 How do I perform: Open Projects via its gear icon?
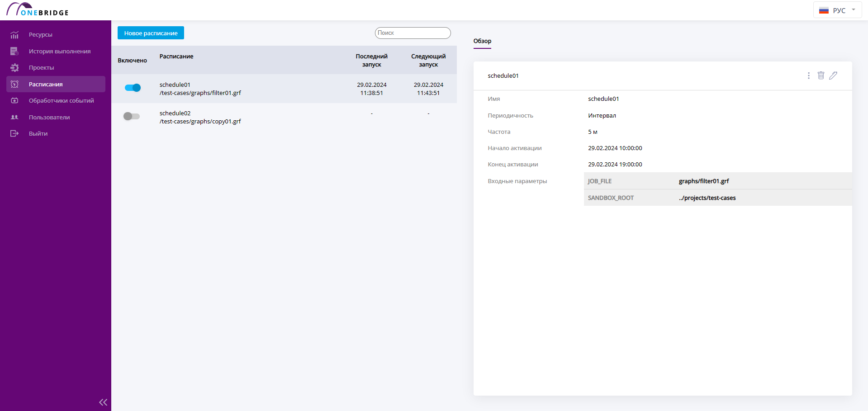click(x=14, y=67)
